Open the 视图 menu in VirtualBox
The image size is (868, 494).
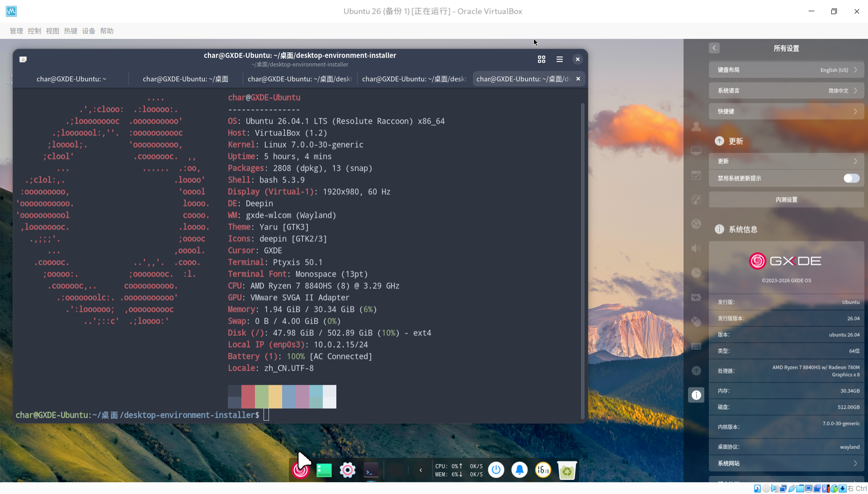pyautogui.click(x=52, y=31)
